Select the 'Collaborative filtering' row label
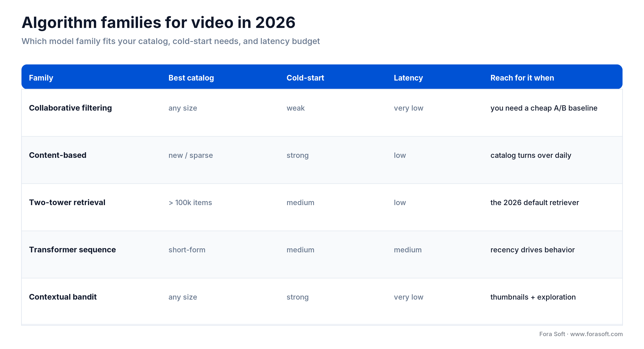 click(x=70, y=108)
